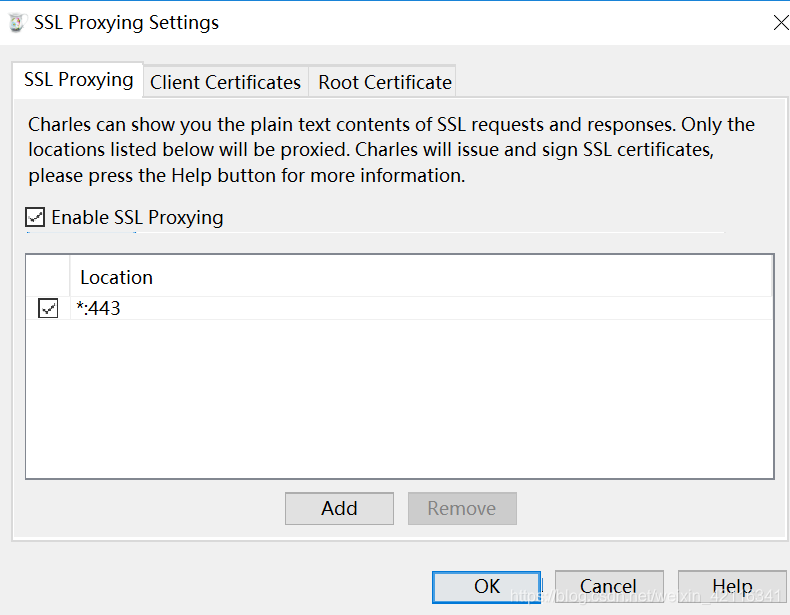
Task: Toggle the Enable SSL Proxying checkbox
Action: [x=35, y=217]
